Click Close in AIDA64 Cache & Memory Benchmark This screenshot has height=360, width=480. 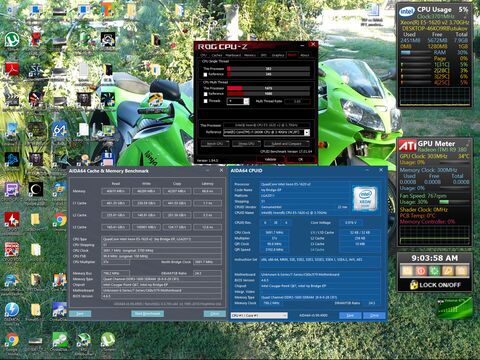pos(214,314)
